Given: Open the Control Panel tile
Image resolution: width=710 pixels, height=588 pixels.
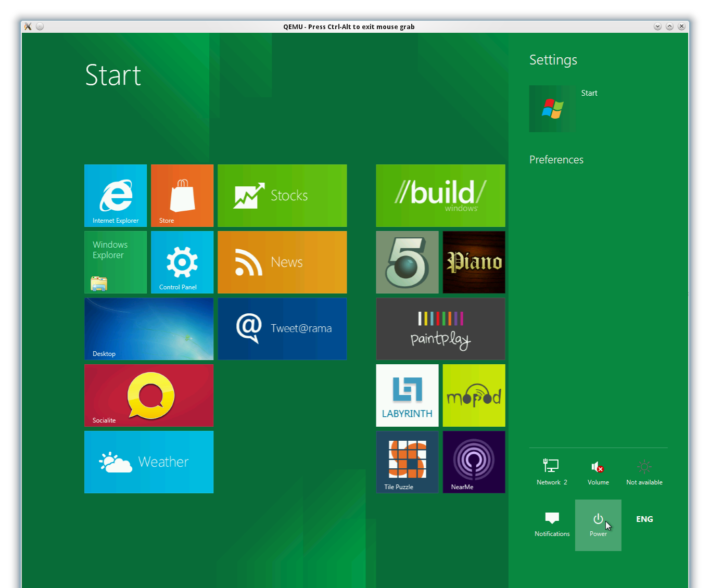Looking at the screenshot, I should [x=182, y=262].
